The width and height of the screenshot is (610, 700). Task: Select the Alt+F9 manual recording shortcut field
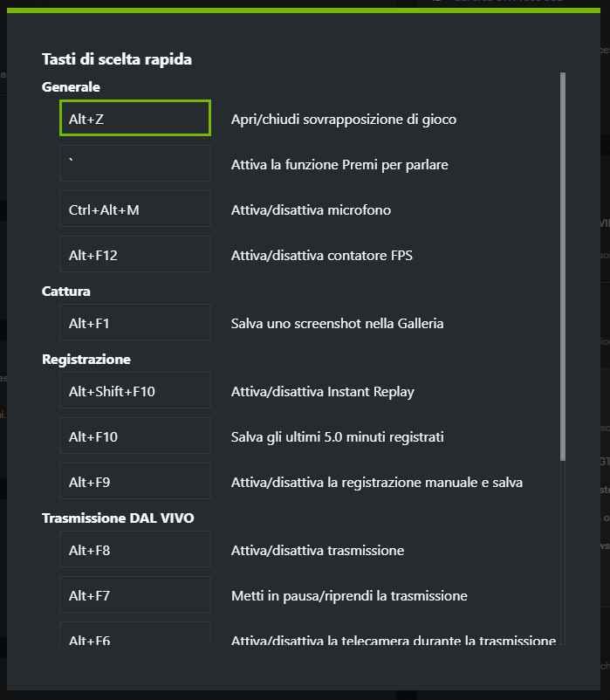coord(135,482)
